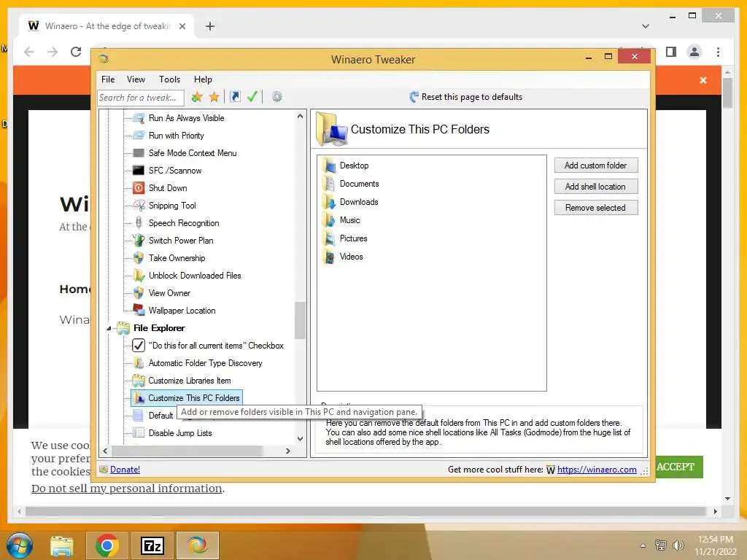Click Reset this page to defaults
The image size is (747, 560).
(466, 97)
